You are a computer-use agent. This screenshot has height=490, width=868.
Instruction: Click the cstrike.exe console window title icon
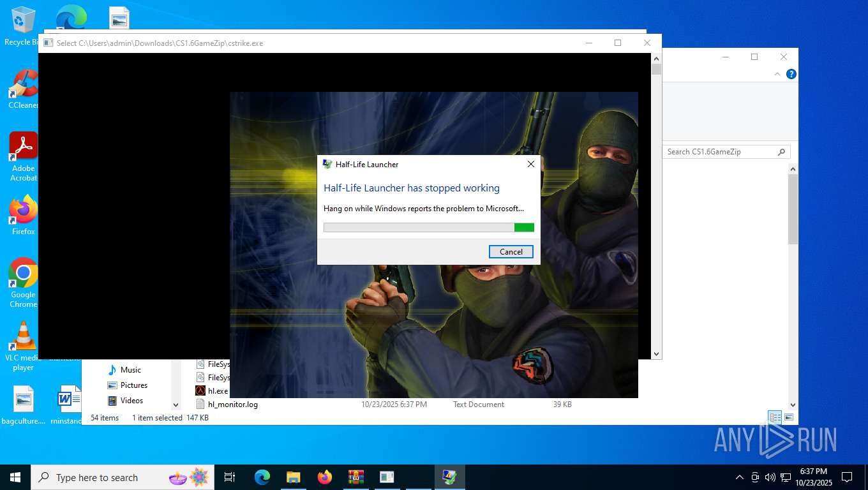point(48,43)
